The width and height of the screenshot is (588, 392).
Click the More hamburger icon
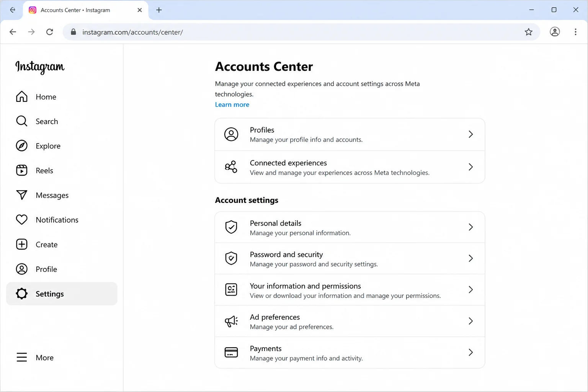(x=22, y=357)
